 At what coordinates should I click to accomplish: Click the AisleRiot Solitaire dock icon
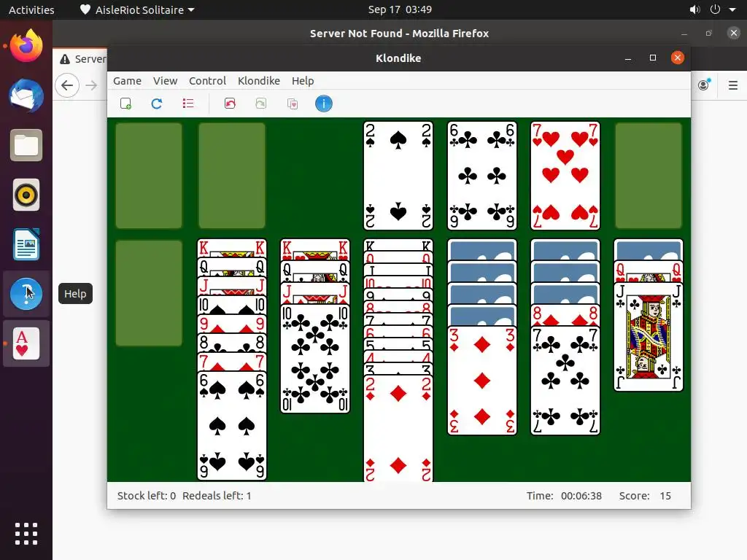point(26,343)
